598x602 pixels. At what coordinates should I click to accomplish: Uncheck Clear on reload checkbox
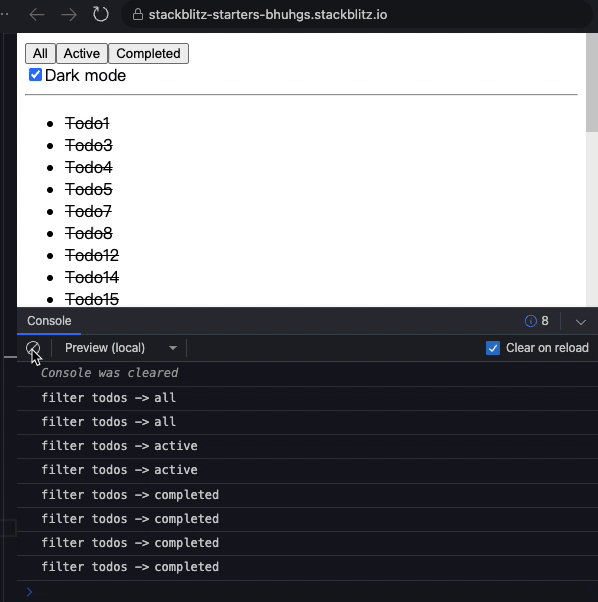[493, 348]
